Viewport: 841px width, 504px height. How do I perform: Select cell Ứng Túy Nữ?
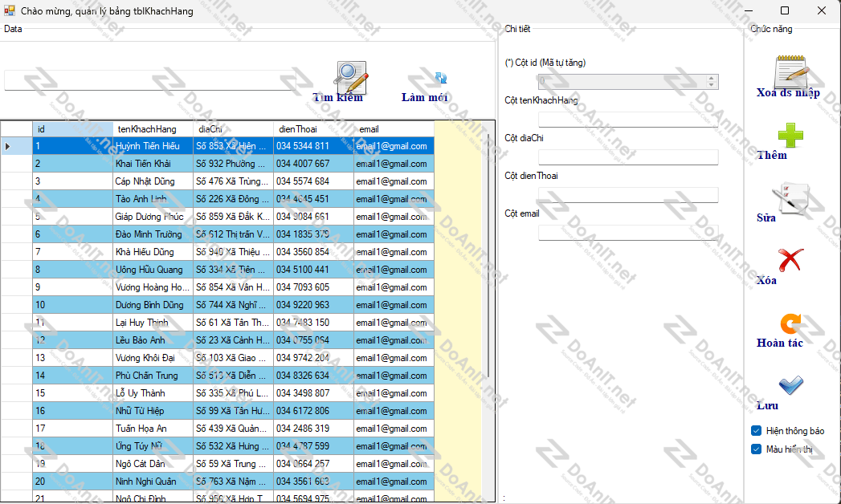point(153,446)
